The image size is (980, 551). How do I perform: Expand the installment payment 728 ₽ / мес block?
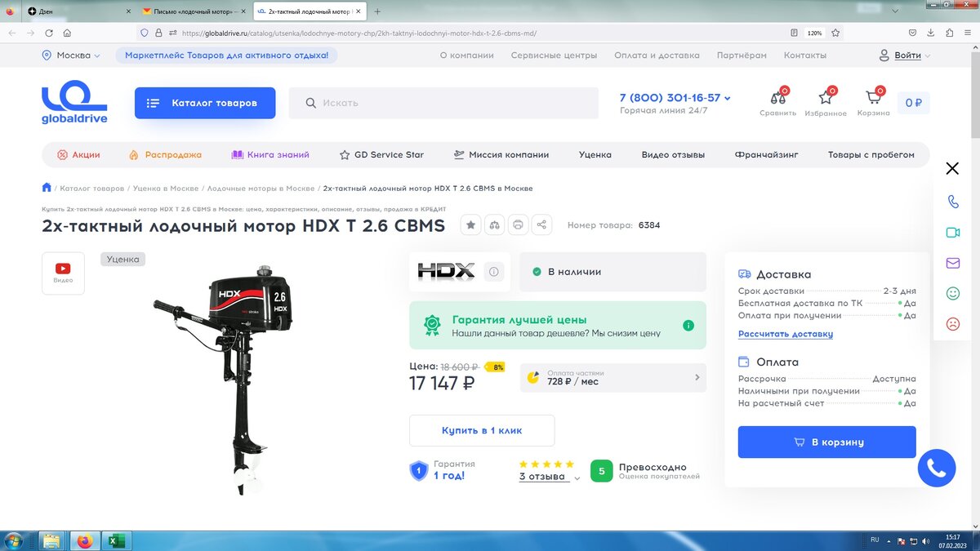click(613, 377)
